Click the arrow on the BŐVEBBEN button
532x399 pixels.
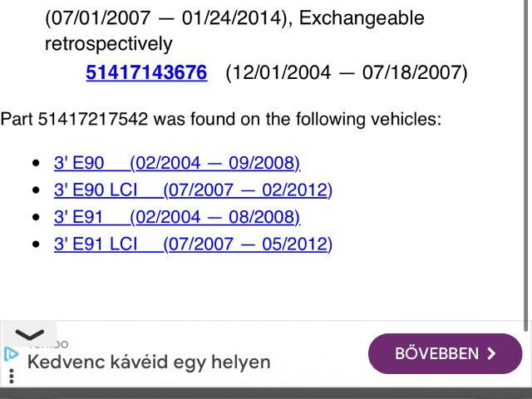click(491, 354)
